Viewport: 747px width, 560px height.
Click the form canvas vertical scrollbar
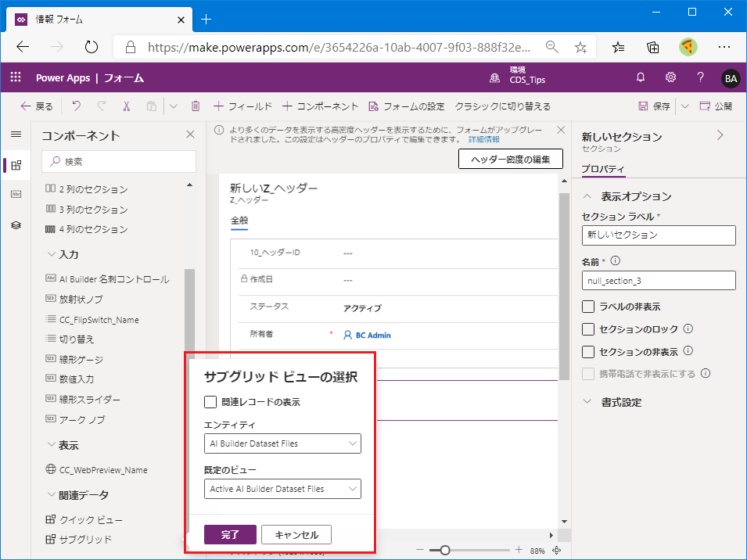[564, 285]
